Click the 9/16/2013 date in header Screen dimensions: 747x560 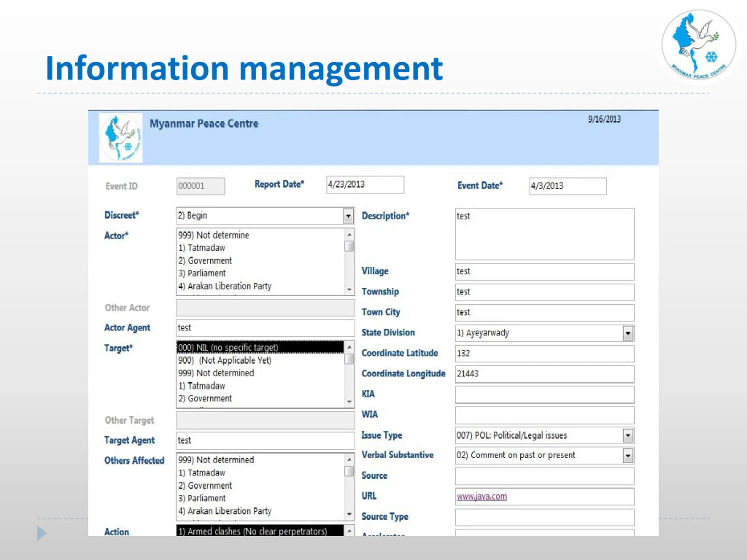point(604,119)
